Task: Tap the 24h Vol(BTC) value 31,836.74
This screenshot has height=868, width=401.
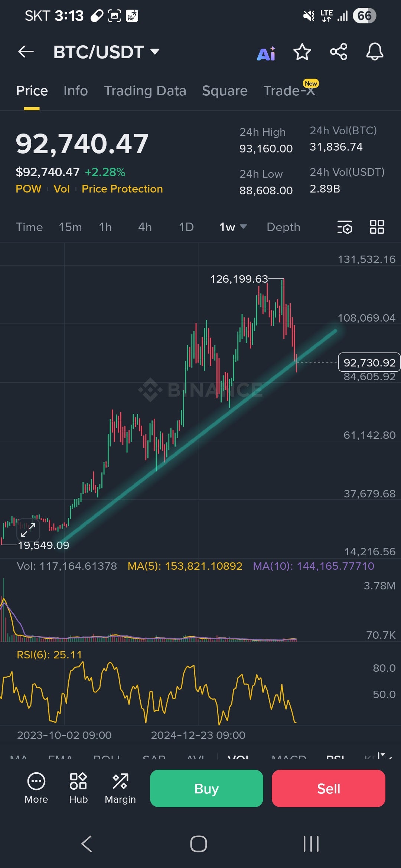Action: 336,147
